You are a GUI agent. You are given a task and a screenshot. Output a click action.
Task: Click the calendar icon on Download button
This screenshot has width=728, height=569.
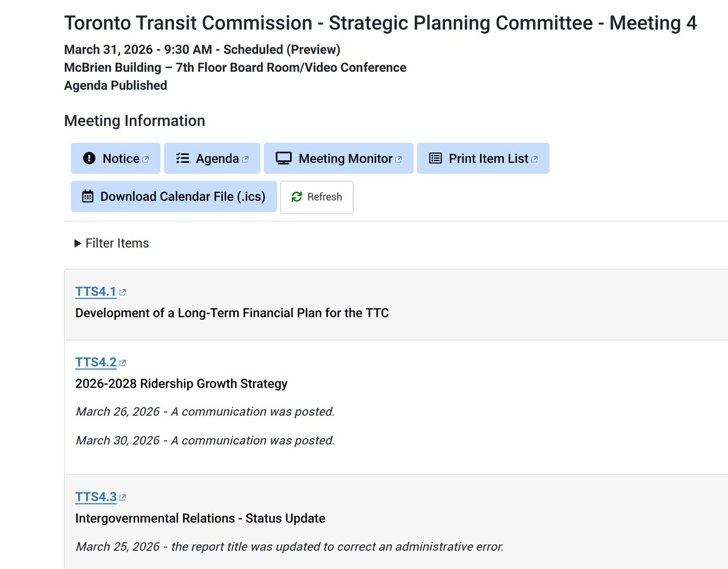pos(88,196)
